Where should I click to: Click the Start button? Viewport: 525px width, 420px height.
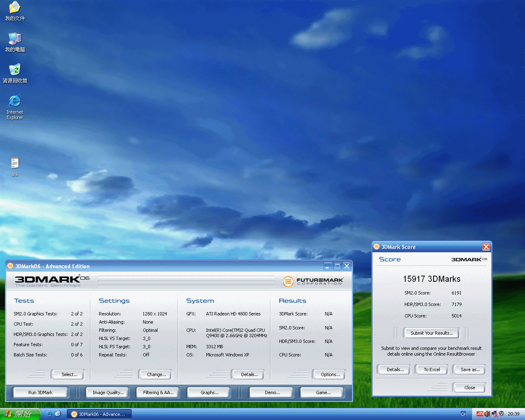pos(20,414)
